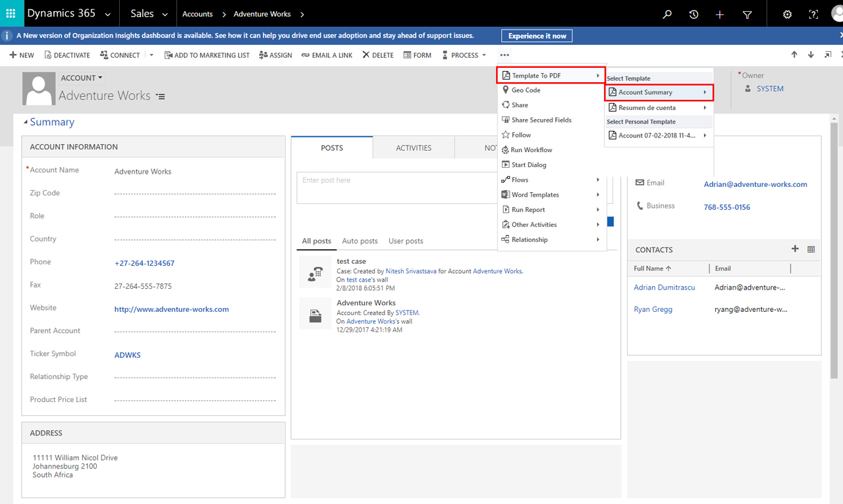
Task: Sort contacts by Full Name column
Action: click(x=652, y=268)
